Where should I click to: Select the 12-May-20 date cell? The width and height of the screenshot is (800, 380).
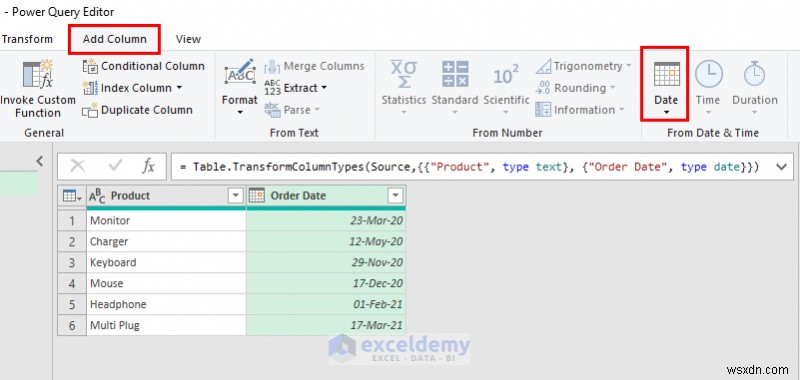pos(326,241)
